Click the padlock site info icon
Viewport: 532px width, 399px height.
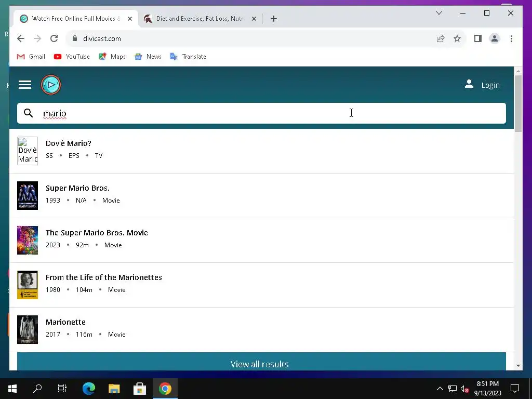[x=75, y=38]
